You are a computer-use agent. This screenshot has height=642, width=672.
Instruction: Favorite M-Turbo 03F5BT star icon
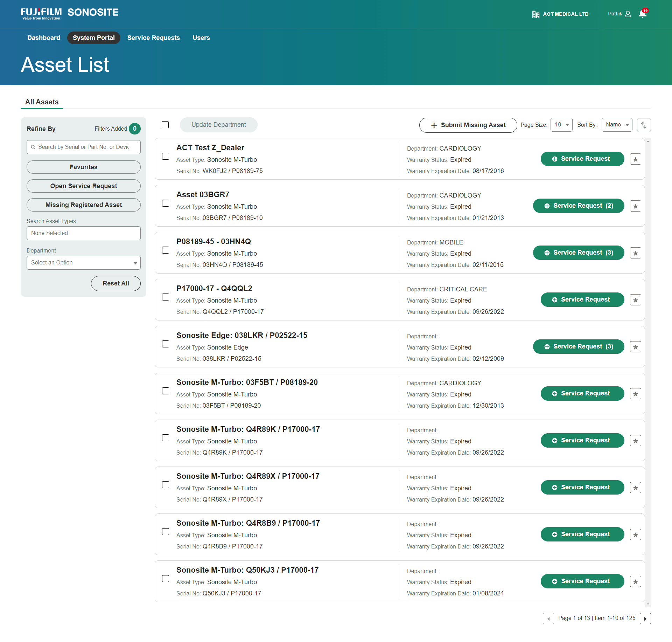coord(636,394)
